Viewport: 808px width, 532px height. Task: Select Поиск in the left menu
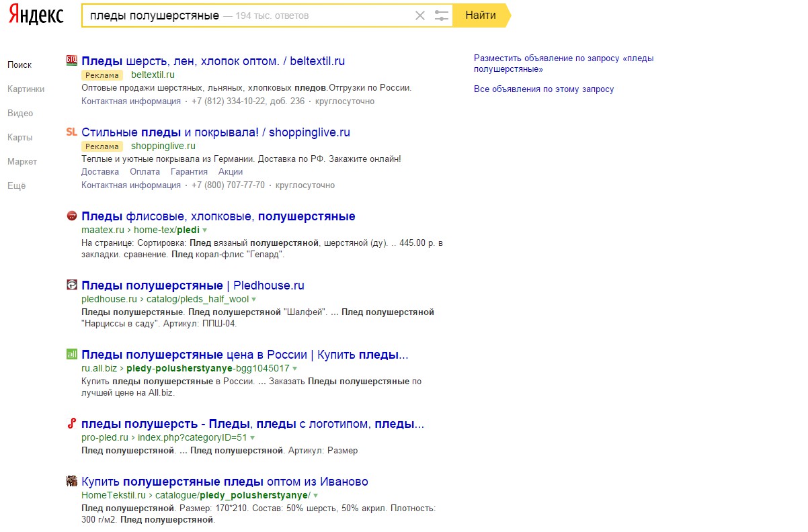click(19, 65)
